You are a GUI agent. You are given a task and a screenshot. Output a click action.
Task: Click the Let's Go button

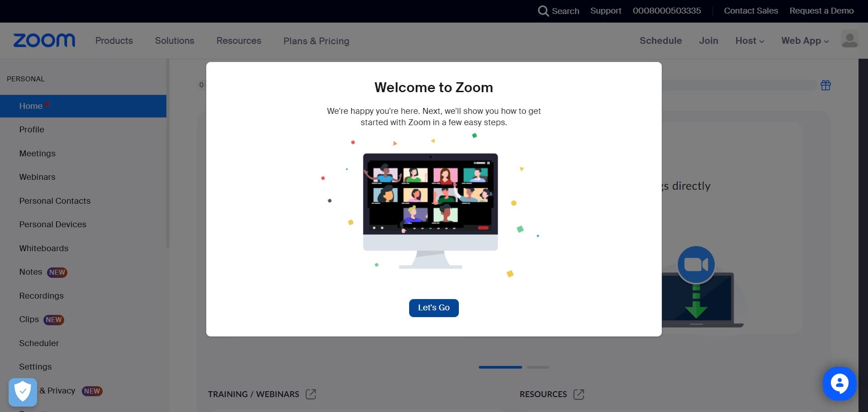coord(434,308)
